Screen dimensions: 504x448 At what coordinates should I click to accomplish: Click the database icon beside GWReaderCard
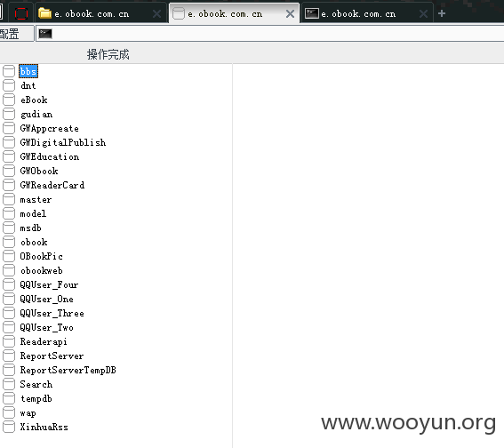click(x=9, y=185)
